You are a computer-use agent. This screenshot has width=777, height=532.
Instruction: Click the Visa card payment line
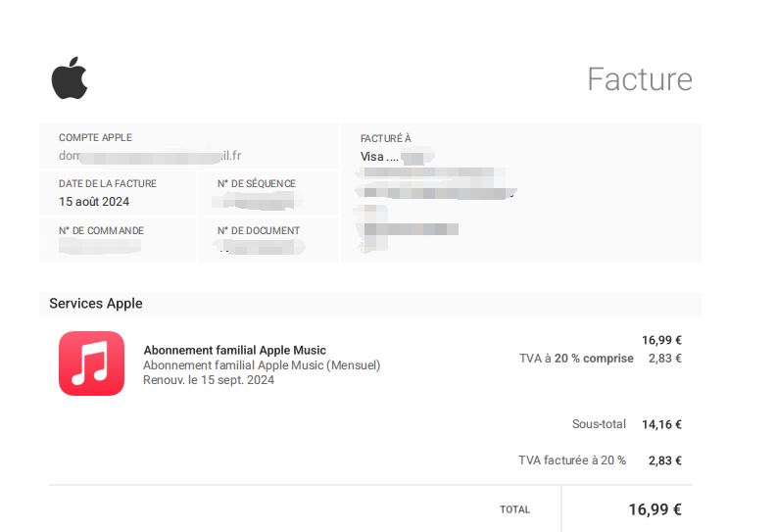coord(392,157)
